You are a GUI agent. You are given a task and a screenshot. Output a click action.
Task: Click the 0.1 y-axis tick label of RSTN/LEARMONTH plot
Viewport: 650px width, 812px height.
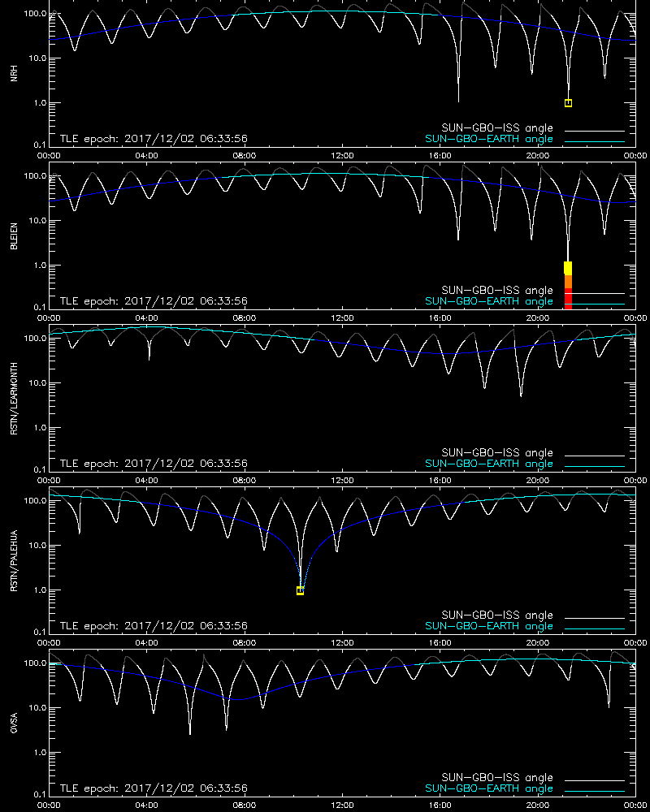tap(40, 469)
